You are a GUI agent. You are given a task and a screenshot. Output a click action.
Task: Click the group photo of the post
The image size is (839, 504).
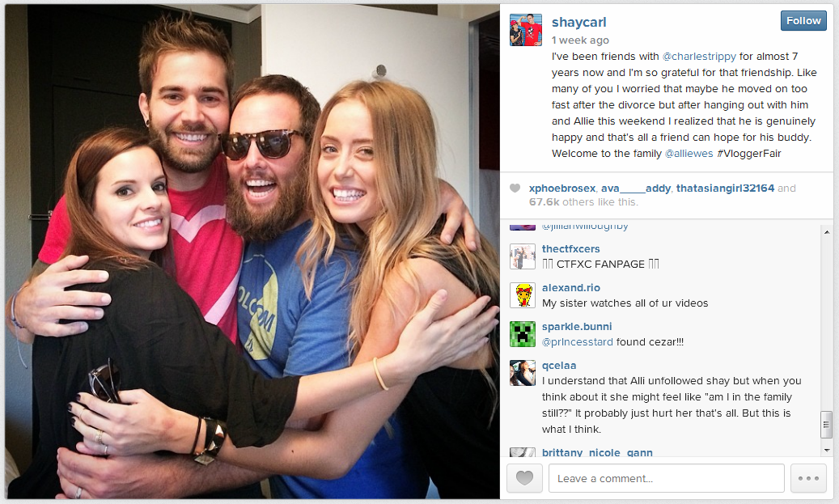tap(252, 252)
